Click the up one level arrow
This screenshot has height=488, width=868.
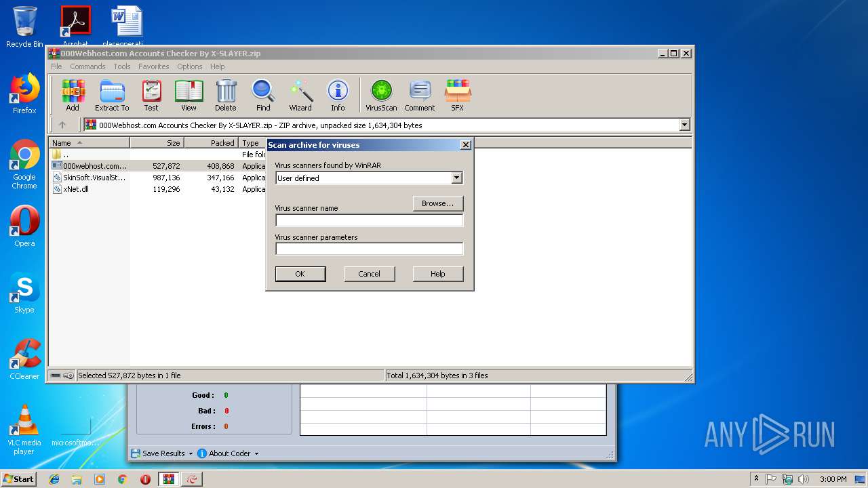click(62, 125)
